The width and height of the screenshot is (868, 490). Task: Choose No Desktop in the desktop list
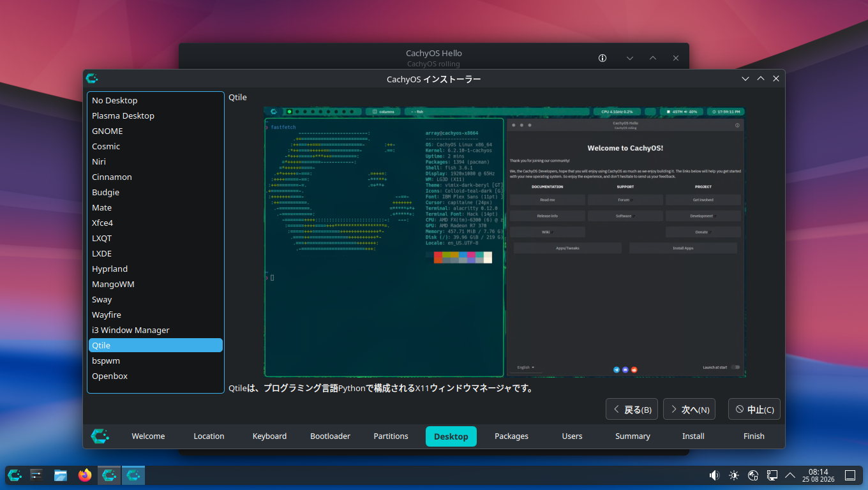[156, 100]
